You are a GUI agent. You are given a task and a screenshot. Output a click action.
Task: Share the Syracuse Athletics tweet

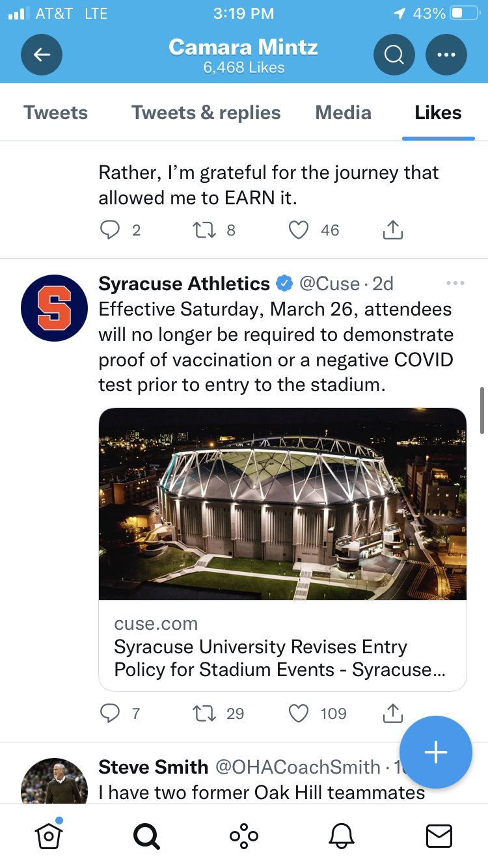[392, 714]
